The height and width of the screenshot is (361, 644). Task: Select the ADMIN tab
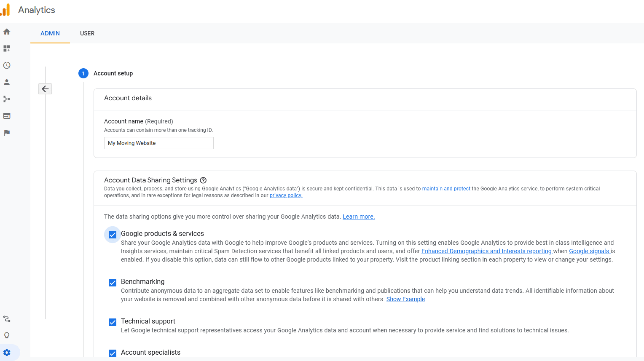pos(50,33)
